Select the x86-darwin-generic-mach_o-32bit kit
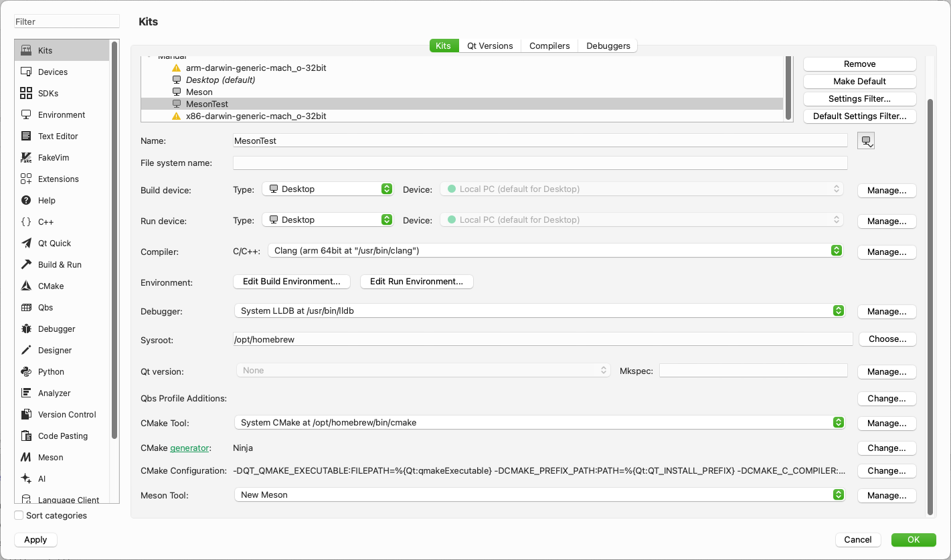Image resolution: width=951 pixels, height=560 pixels. 256,116
